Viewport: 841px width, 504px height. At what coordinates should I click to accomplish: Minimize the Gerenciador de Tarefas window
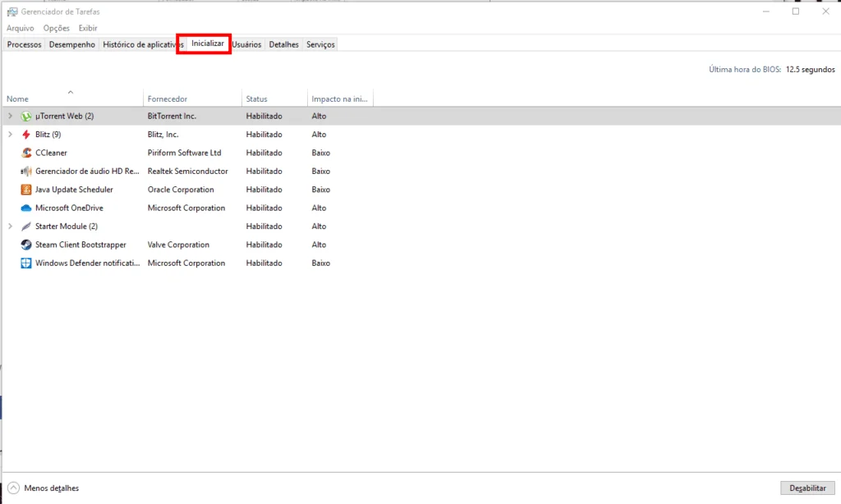766,11
